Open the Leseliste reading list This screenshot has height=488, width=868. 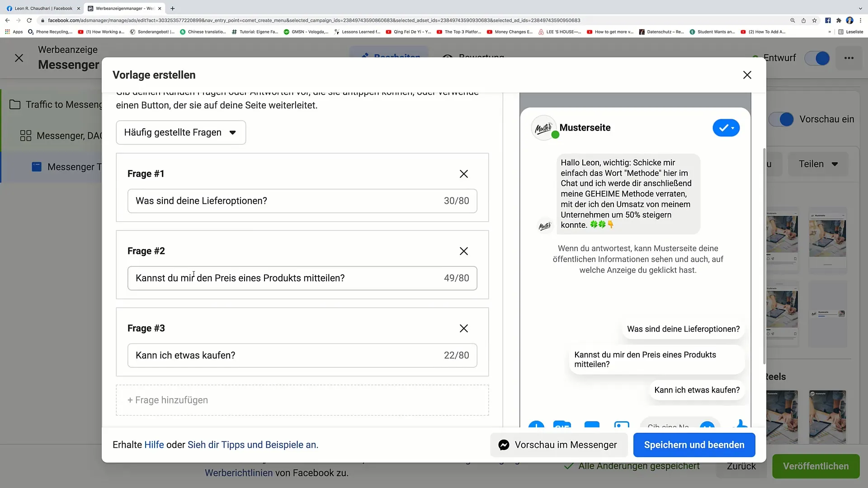point(850,32)
